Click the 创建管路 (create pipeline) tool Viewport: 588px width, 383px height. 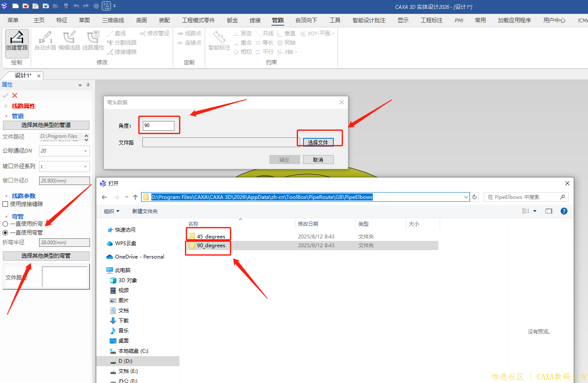click(x=17, y=43)
